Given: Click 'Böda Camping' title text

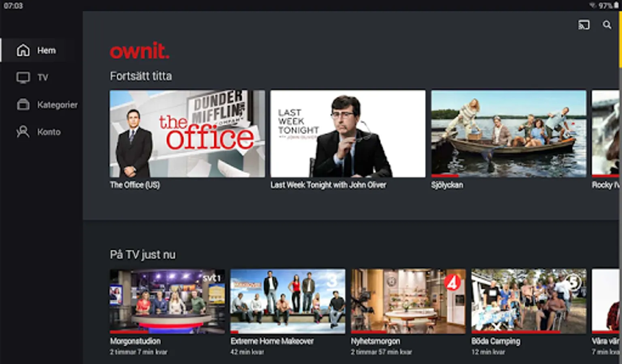Looking at the screenshot, I should [x=496, y=341].
